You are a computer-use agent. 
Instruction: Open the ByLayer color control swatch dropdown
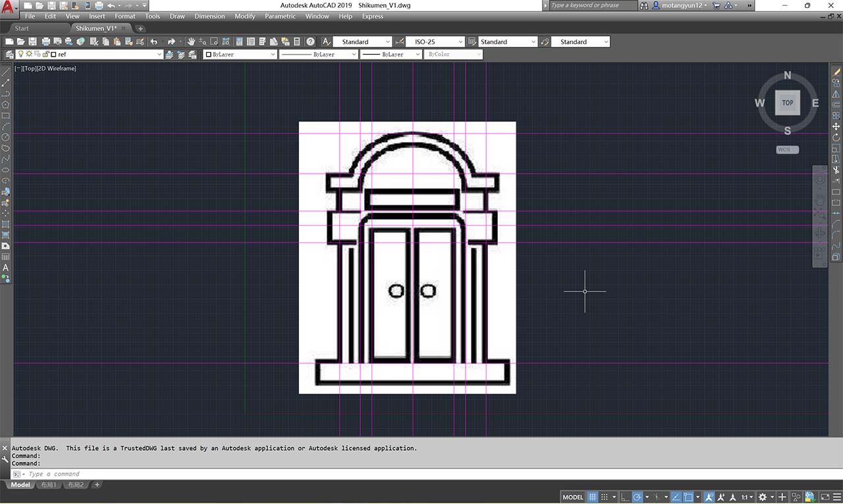[240, 54]
